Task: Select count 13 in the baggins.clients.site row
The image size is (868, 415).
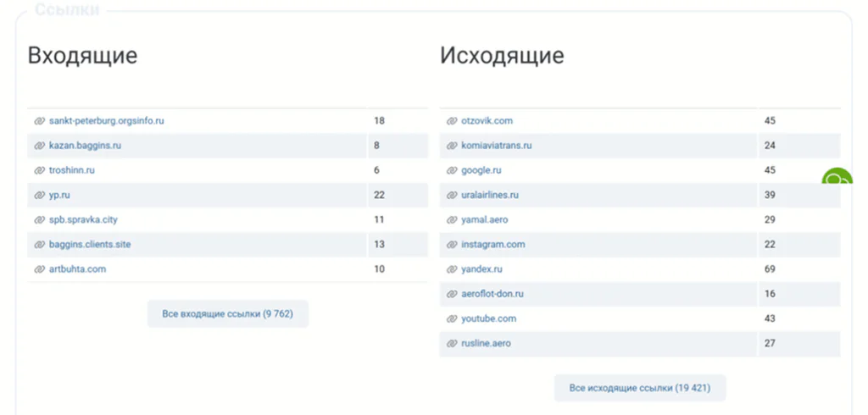Action: pyautogui.click(x=379, y=245)
